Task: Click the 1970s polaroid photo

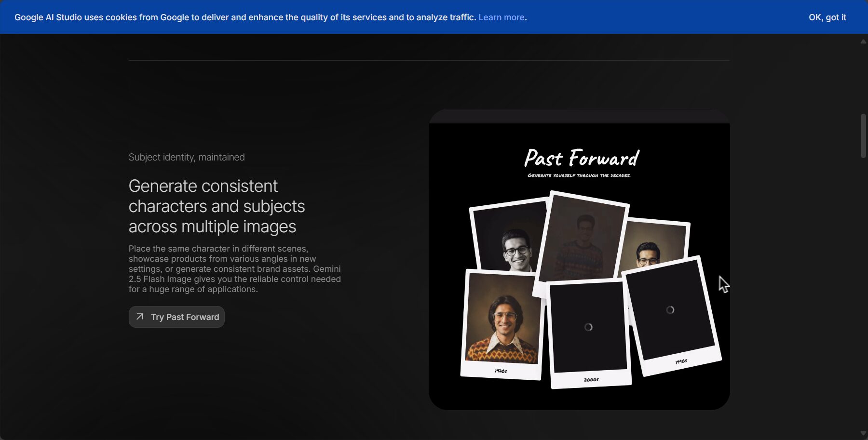Action: click(502, 324)
